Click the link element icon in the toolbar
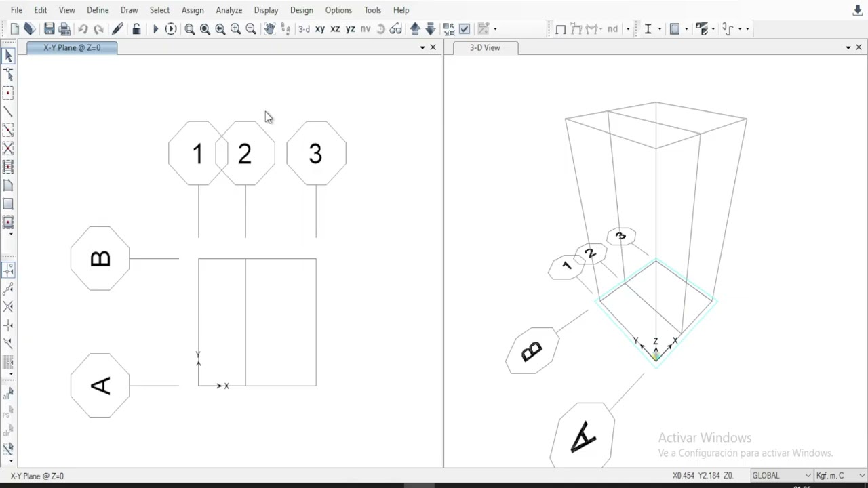 tap(728, 28)
